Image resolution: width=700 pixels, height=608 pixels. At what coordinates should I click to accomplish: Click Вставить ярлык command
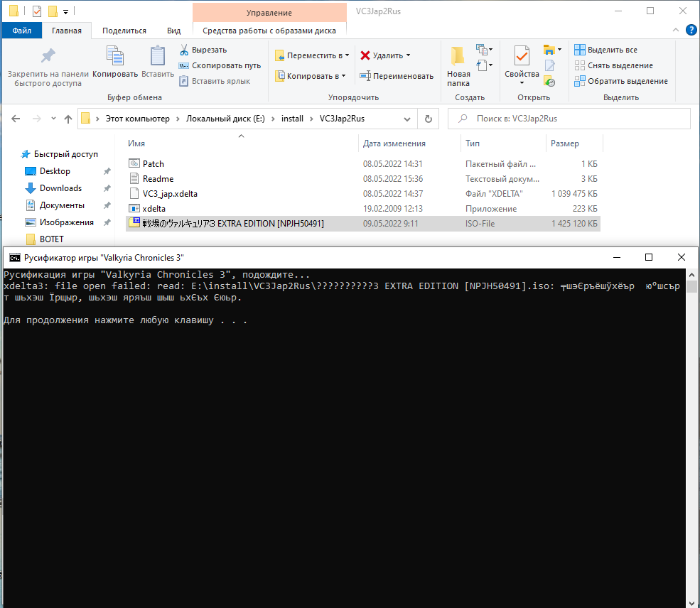pos(215,81)
